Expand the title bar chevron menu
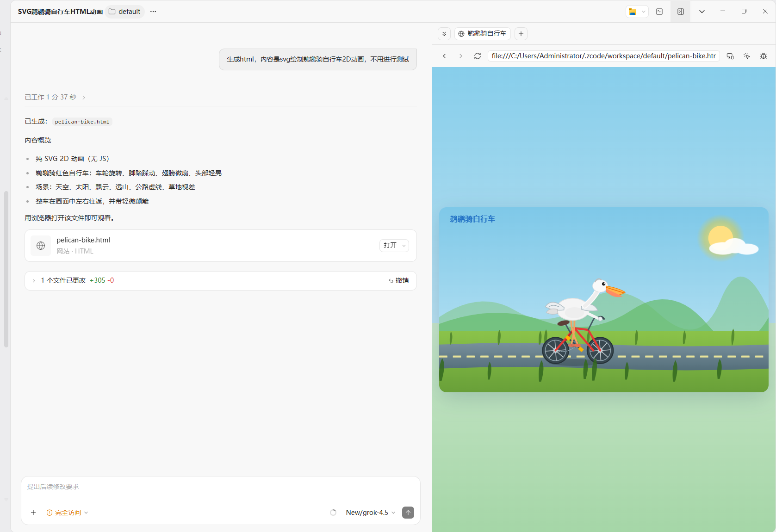Screen dimensions: 776x532 click(x=702, y=12)
